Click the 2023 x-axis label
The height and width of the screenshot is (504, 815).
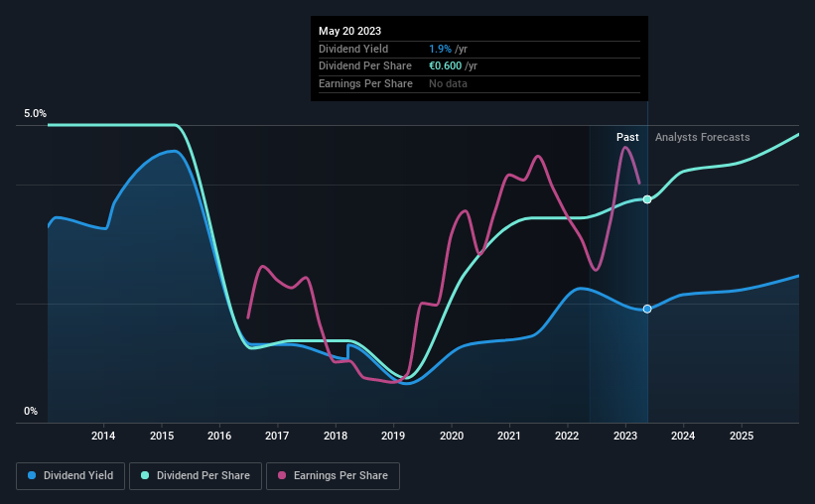click(625, 436)
